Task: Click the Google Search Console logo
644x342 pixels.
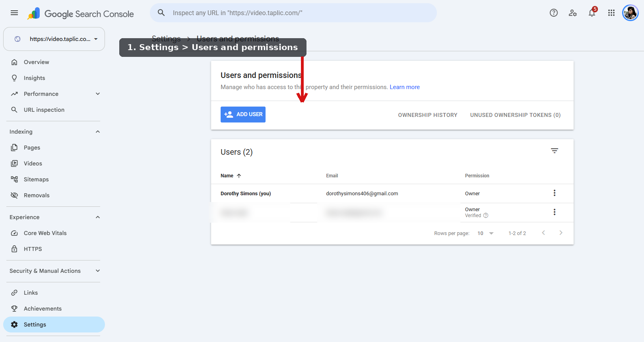Action: point(81,14)
